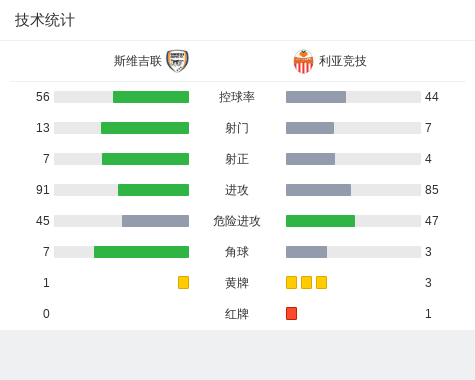Click the 斯维吉联 team crest icon
This screenshot has width=475, height=380.
pos(177,61)
